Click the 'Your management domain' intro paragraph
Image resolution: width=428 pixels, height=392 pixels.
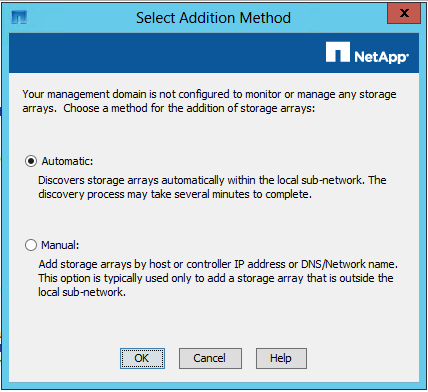tap(209, 101)
